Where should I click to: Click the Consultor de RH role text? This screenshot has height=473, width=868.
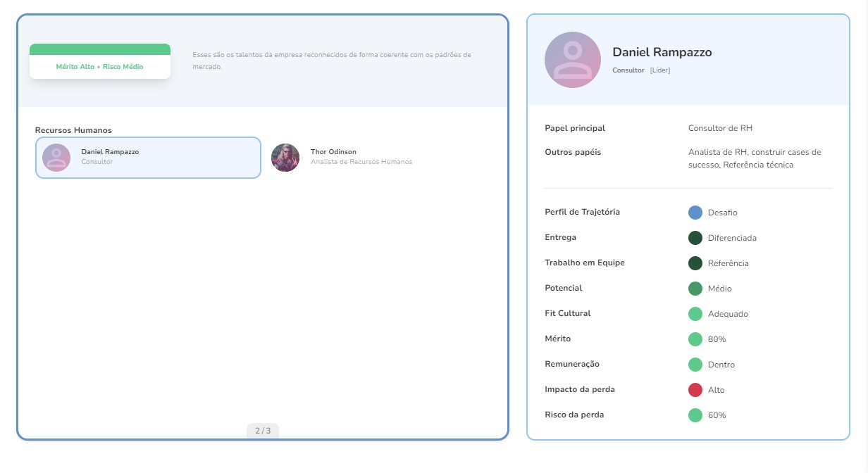tap(720, 128)
